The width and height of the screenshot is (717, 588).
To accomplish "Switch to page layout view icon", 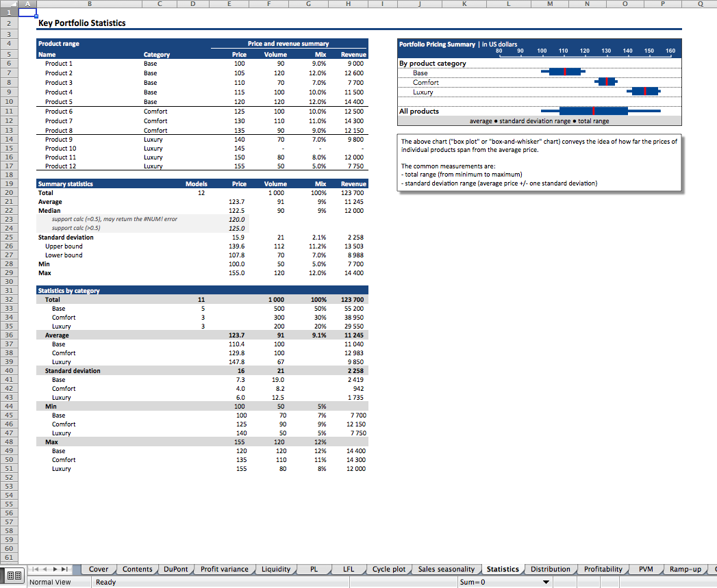I will [14, 576].
